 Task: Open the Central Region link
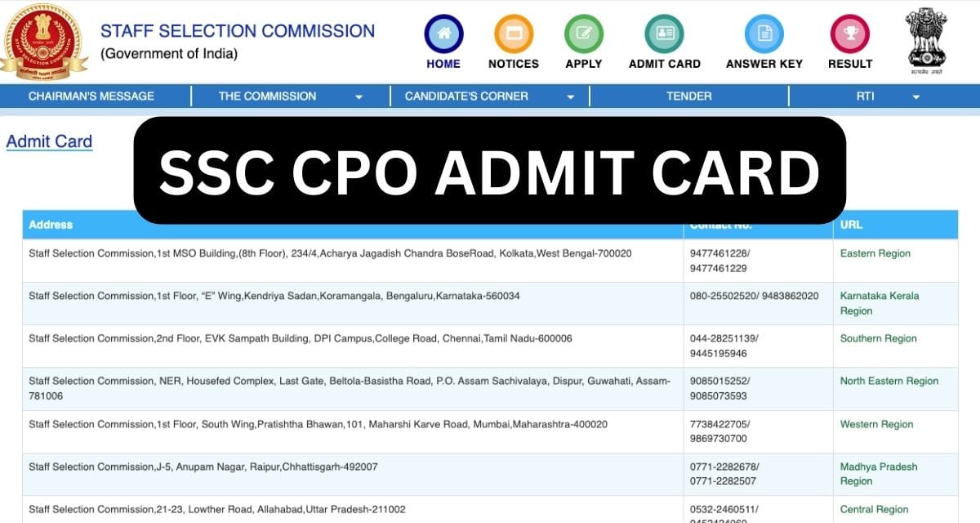(x=875, y=509)
